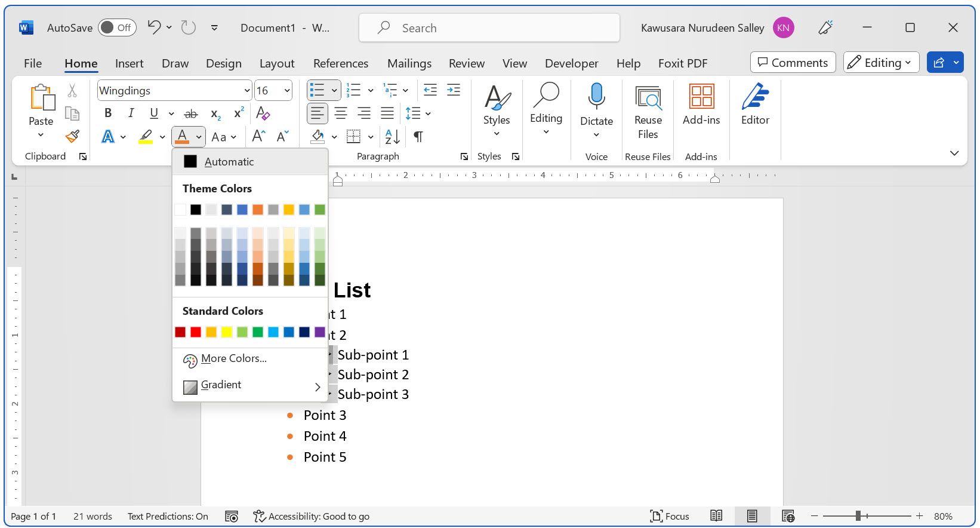Click Accessibility: Good to go status

pyautogui.click(x=311, y=516)
